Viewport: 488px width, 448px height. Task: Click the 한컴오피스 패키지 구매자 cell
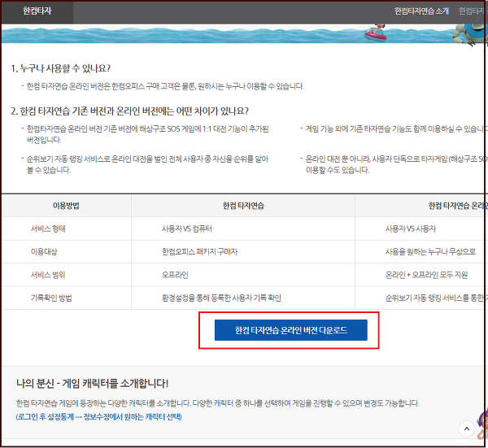point(199,252)
